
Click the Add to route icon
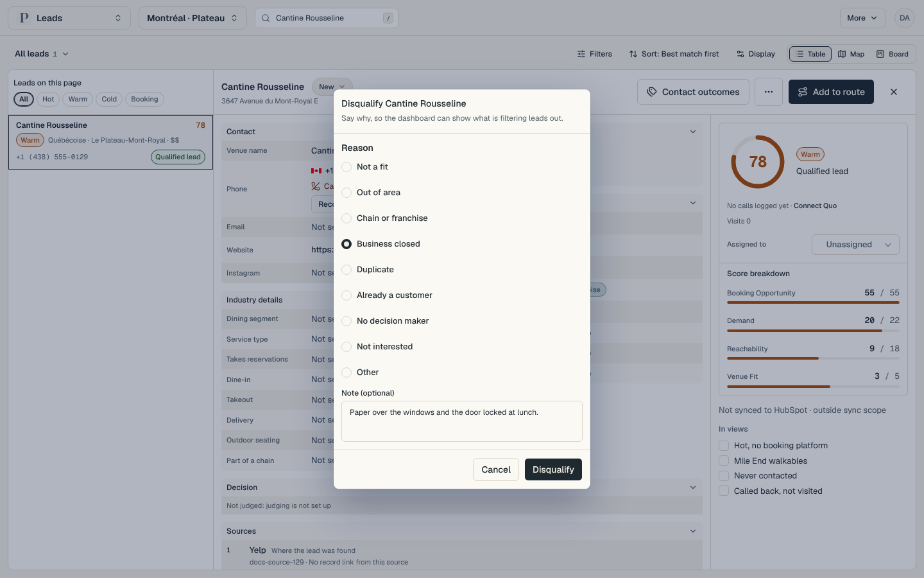803,92
